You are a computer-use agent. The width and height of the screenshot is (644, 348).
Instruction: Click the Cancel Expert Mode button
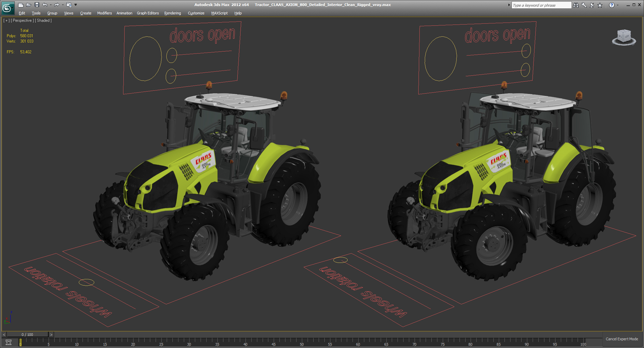coord(622,339)
